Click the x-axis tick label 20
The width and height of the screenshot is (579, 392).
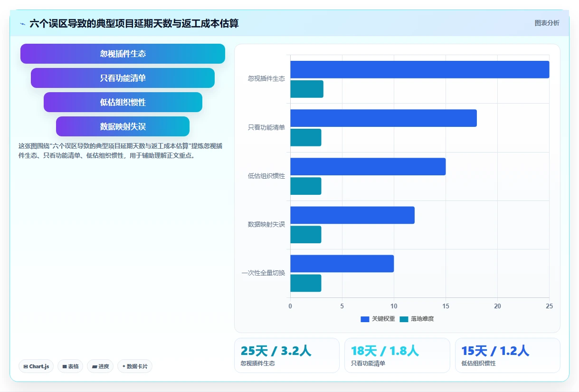point(497,306)
